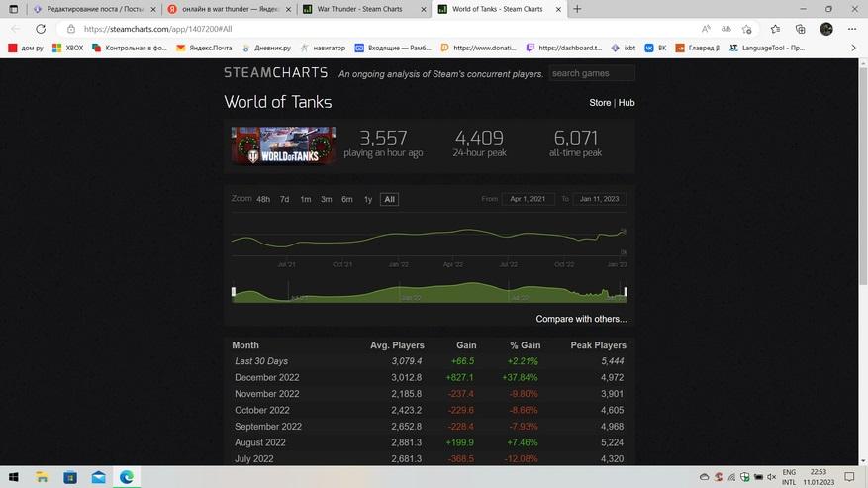Click the battery tray icon

click(x=758, y=477)
